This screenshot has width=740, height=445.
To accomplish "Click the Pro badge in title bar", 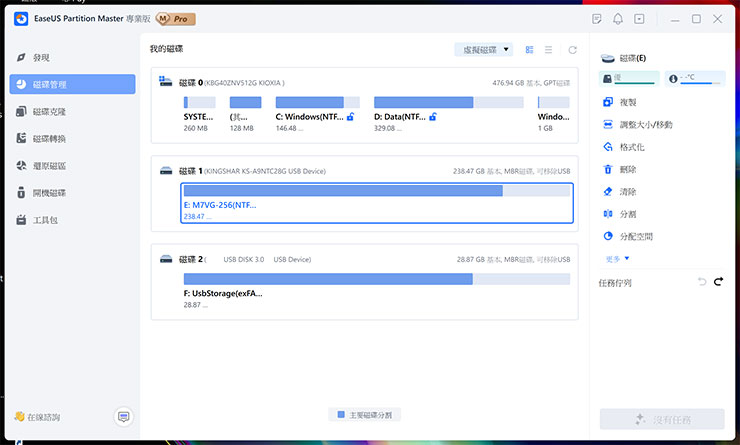I will tap(176, 19).
